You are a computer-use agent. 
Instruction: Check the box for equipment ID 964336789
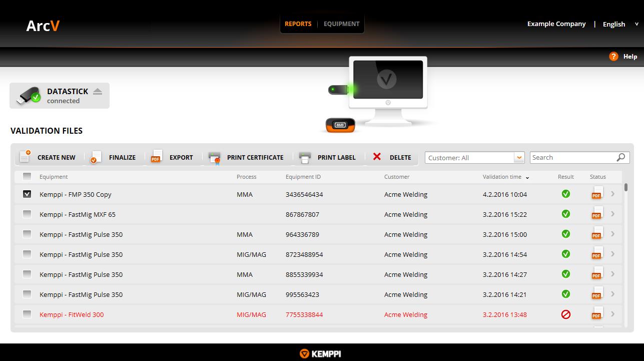tap(27, 234)
